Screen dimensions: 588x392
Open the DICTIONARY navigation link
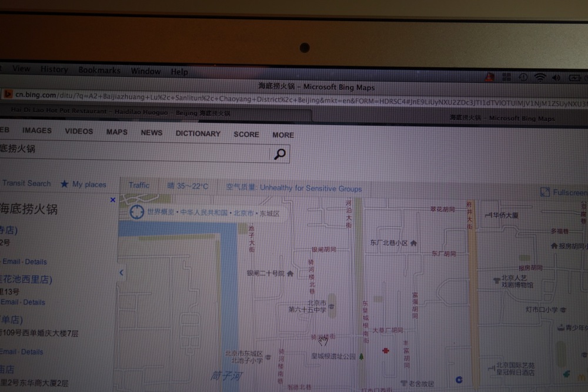click(x=198, y=133)
